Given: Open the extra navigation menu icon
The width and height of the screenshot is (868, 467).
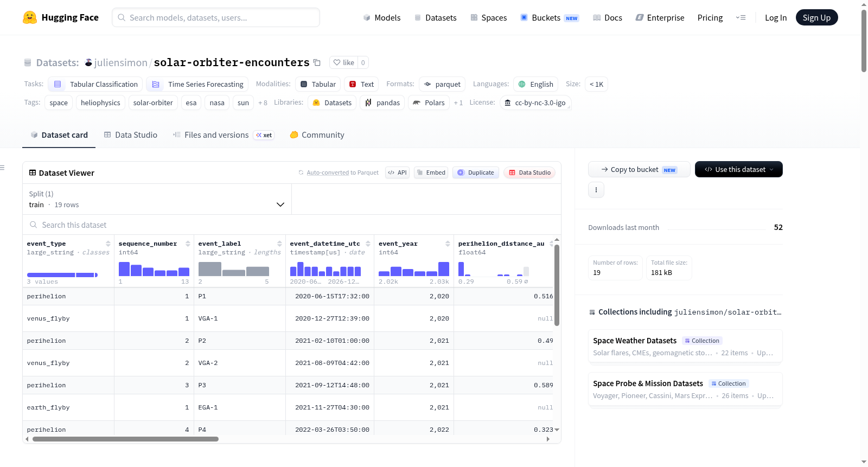Looking at the screenshot, I should [x=741, y=17].
